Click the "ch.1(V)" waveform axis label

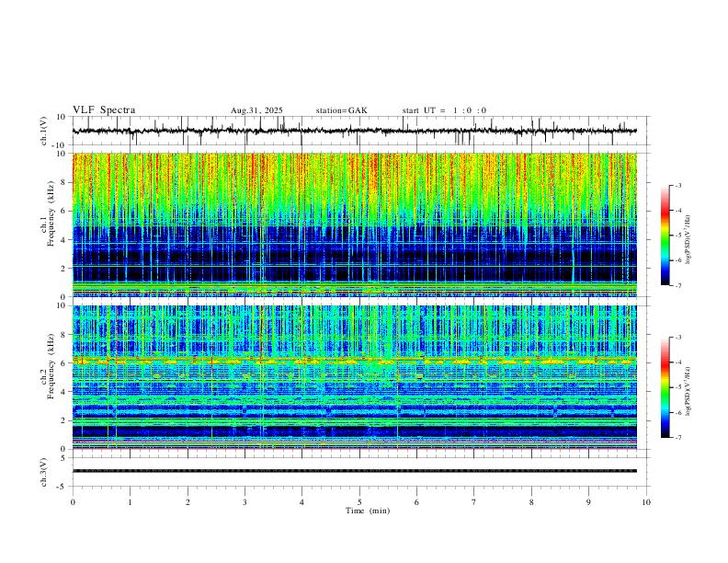[x=43, y=131]
